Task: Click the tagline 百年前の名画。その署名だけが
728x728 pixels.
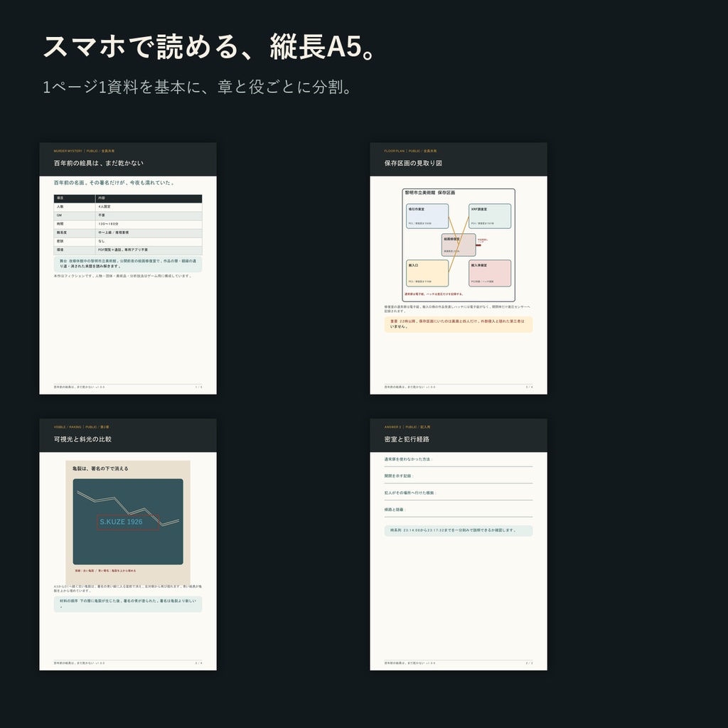Action: click(114, 183)
